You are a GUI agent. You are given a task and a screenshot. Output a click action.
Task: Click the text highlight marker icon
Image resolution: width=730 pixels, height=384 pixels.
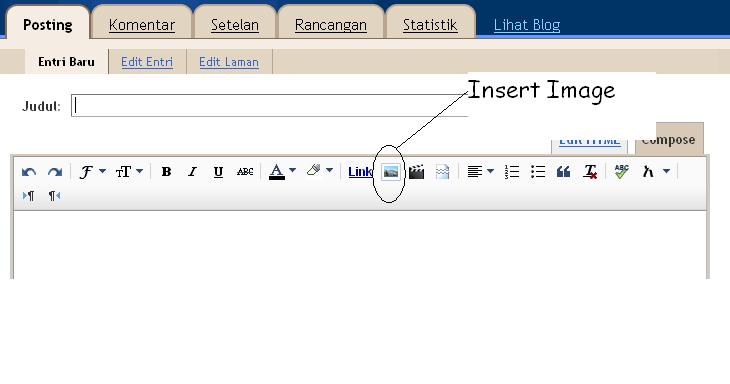coord(313,170)
